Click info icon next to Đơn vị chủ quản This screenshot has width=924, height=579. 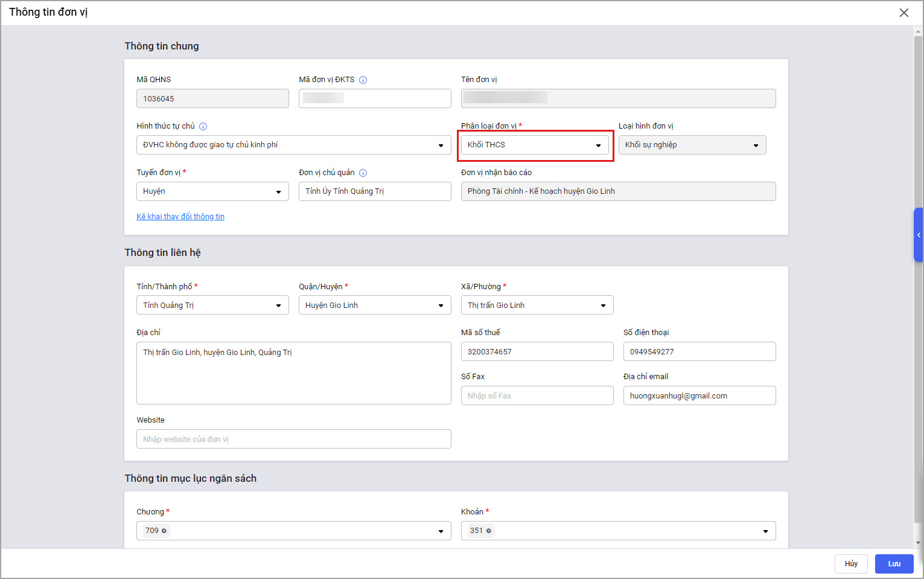[363, 173]
